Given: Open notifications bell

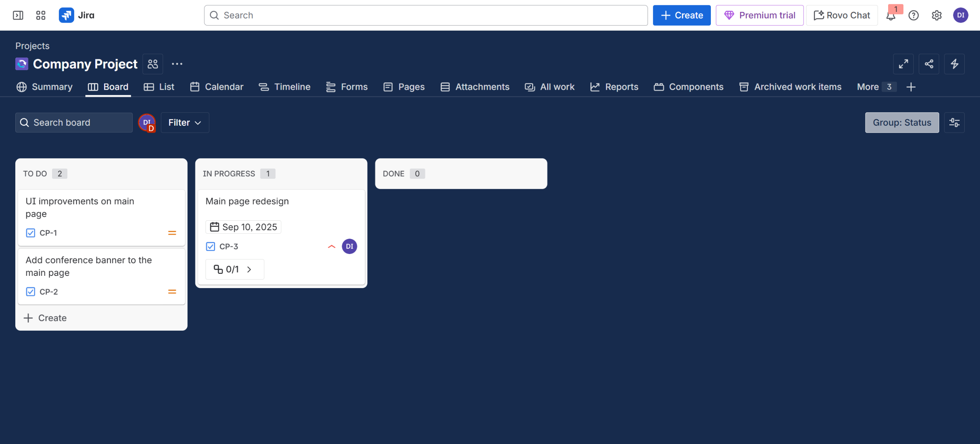Looking at the screenshot, I should click(890, 16).
